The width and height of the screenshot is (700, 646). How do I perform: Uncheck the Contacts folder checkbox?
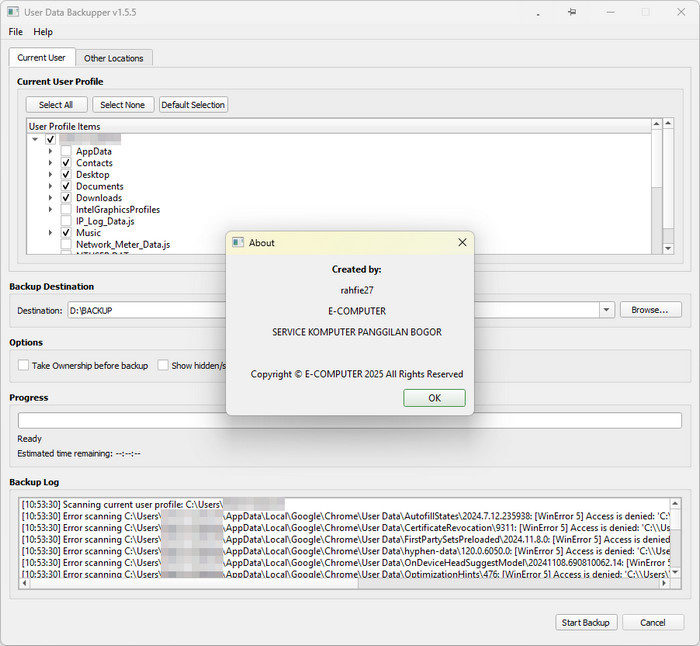tap(66, 163)
